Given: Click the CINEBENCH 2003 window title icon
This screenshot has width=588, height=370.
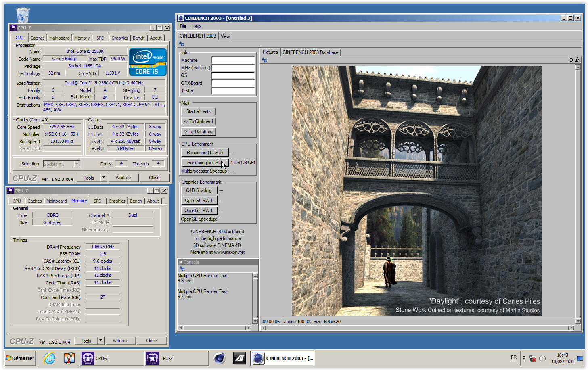Looking at the screenshot, I should pyautogui.click(x=181, y=18).
